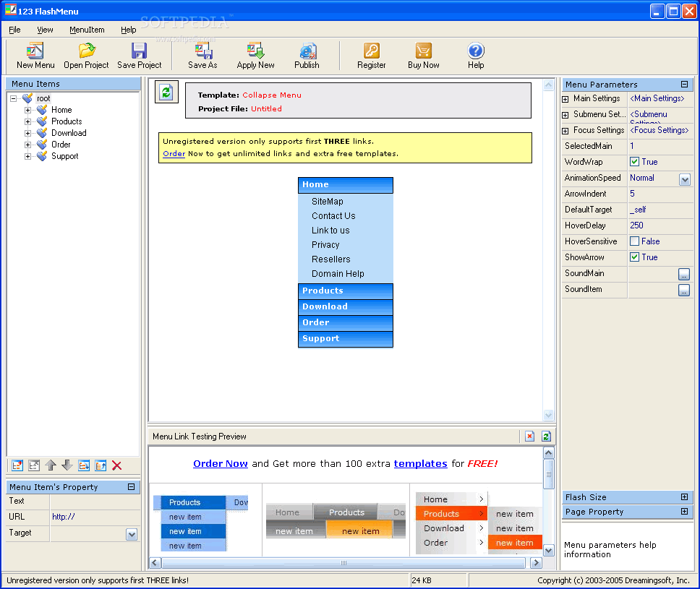Close the Menu Link Testing Preview pane
700x589 pixels.
(x=529, y=436)
